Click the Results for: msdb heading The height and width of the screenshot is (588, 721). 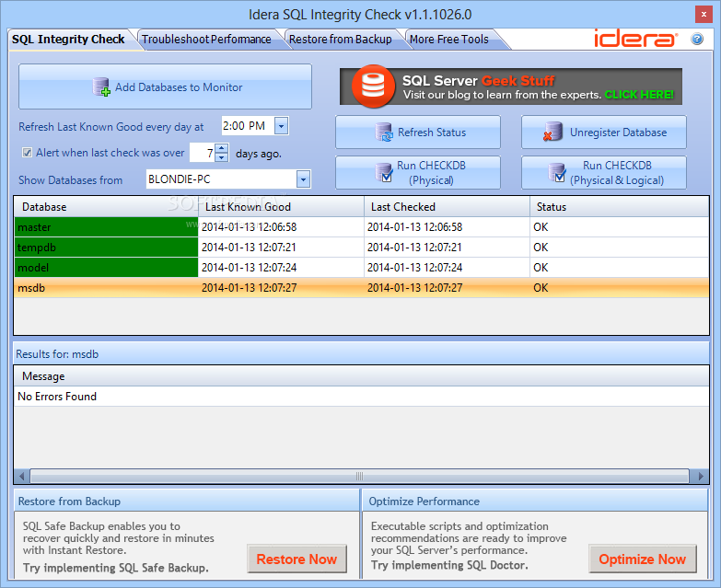(57, 354)
